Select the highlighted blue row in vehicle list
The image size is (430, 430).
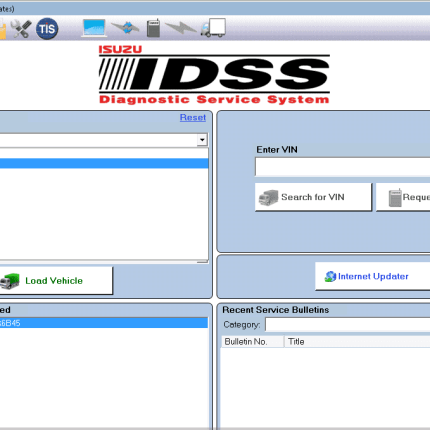[x=104, y=163]
